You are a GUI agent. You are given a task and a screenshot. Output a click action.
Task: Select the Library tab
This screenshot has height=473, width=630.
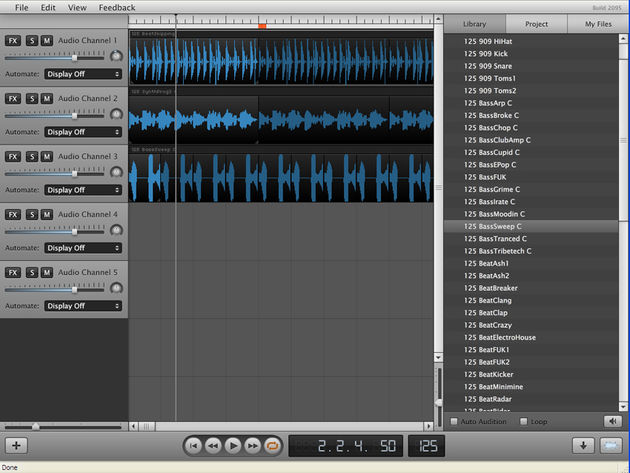[x=475, y=24]
